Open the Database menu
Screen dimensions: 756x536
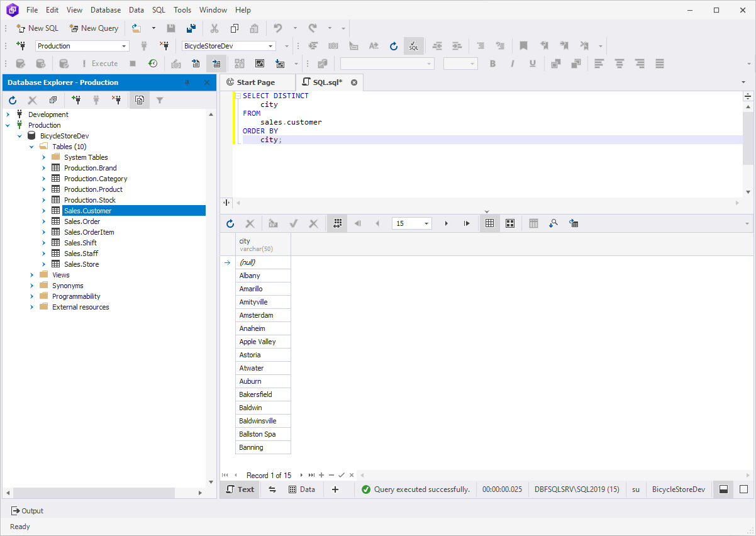(105, 9)
